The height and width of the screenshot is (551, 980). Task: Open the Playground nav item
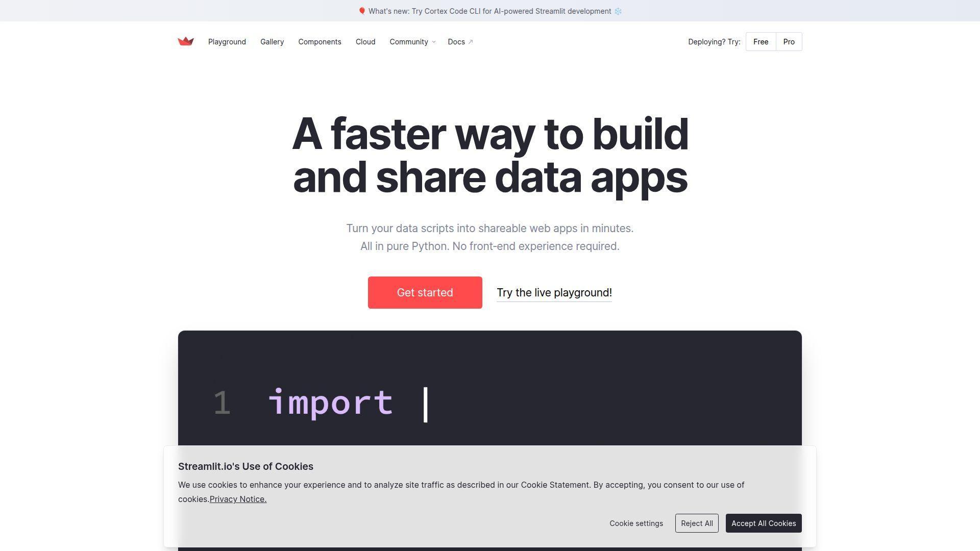click(x=227, y=42)
